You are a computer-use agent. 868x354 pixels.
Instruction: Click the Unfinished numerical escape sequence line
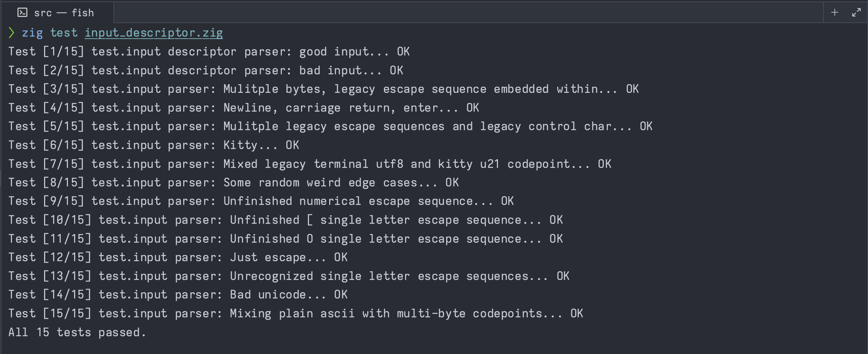(261, 201)
